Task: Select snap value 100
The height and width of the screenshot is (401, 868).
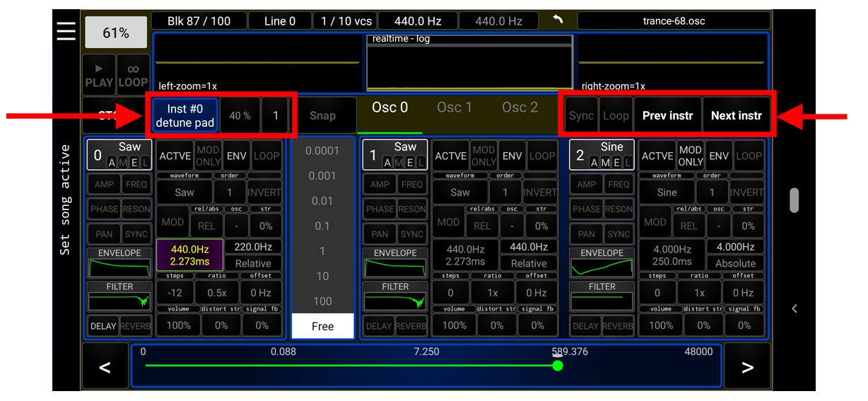Action: [x=322, y=301]
